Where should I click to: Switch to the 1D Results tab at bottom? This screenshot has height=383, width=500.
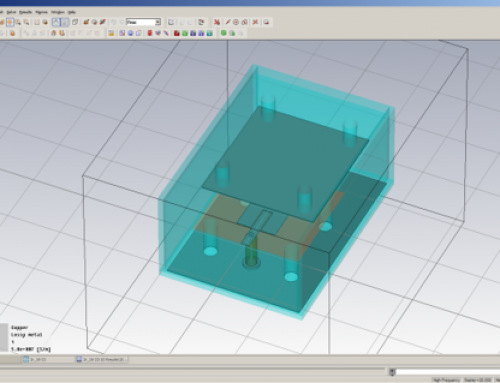[102, 360]
